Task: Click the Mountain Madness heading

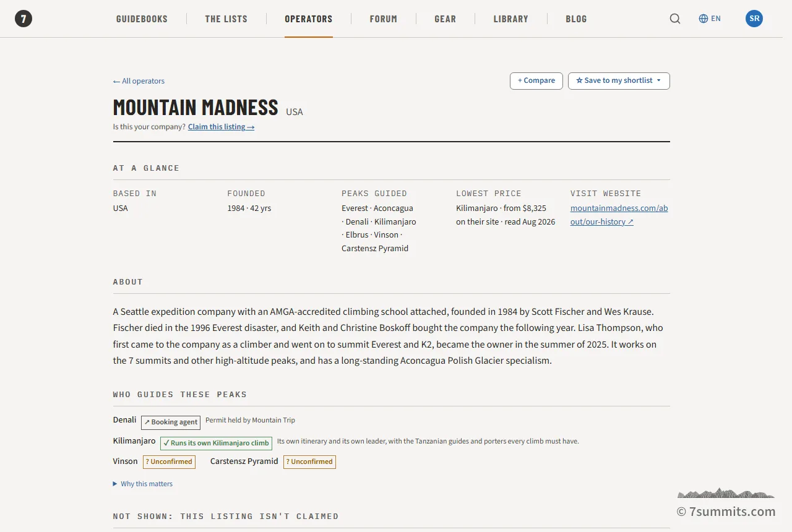Action: coord(196,107)
